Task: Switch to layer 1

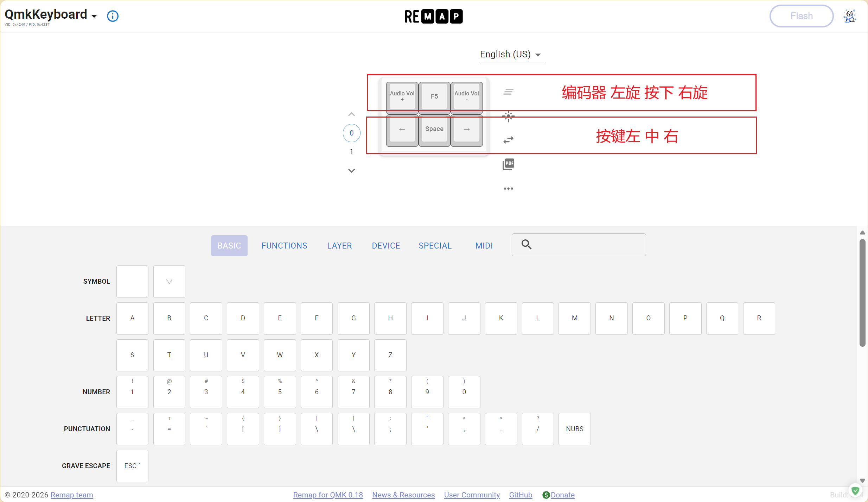Action: 351,152
